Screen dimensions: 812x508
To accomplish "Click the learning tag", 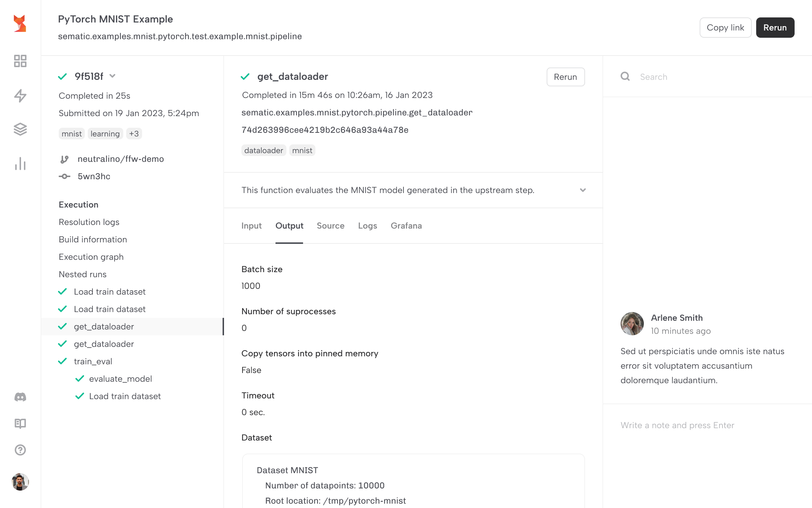I will (105, 134).
